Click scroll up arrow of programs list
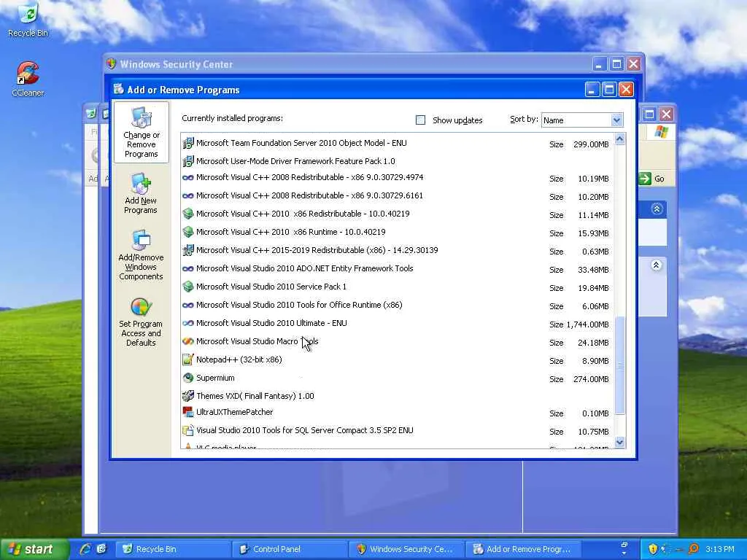 tap(619, 139)
